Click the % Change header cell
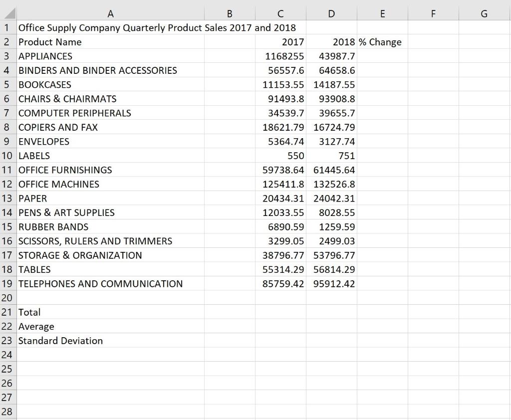Viewport: 511px width, 420px height. click(x=382, y=42)
